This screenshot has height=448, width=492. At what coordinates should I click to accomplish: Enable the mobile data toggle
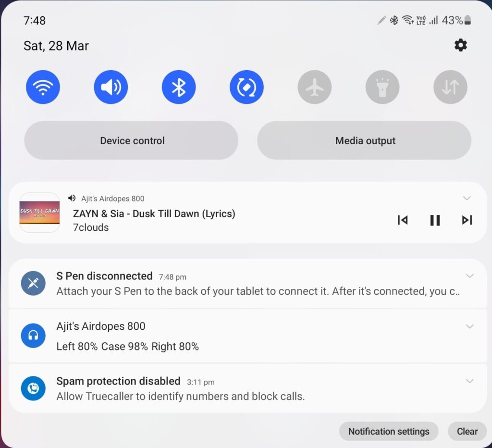tap(450, 87)
